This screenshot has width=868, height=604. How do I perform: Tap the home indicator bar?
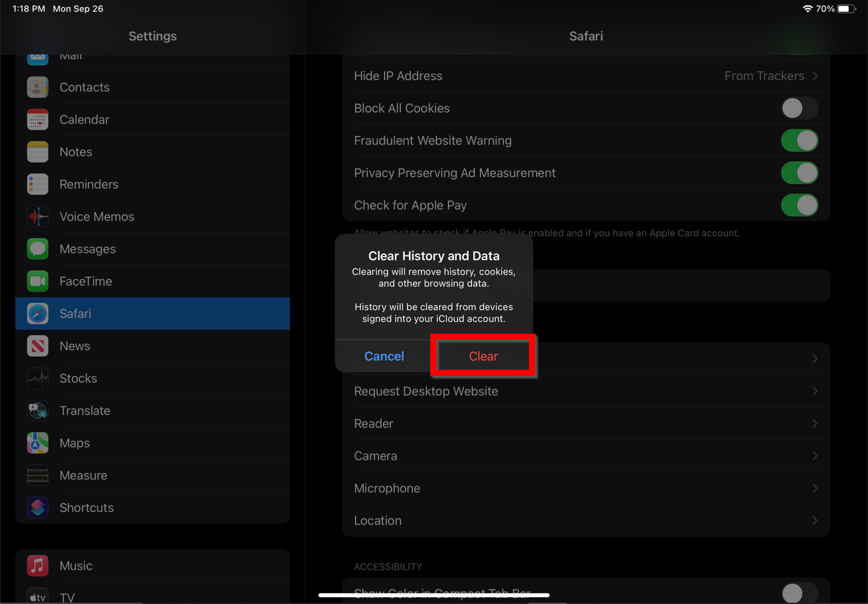pos(434,595)
